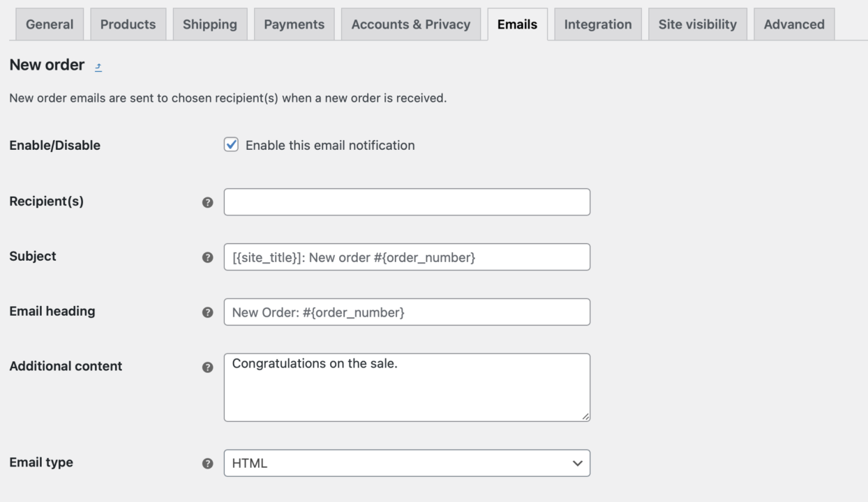Switch to the Site visibility tab

coord(697,24)
